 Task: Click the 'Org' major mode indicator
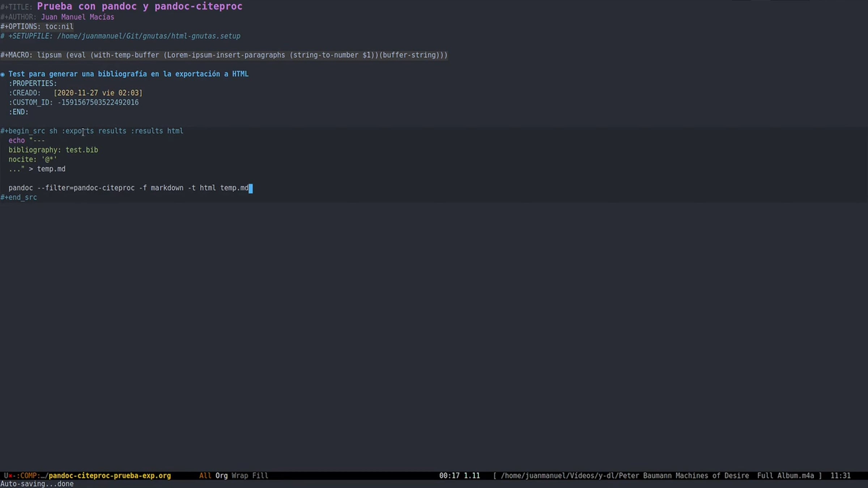pyautogui.click(x=222, y=476)
